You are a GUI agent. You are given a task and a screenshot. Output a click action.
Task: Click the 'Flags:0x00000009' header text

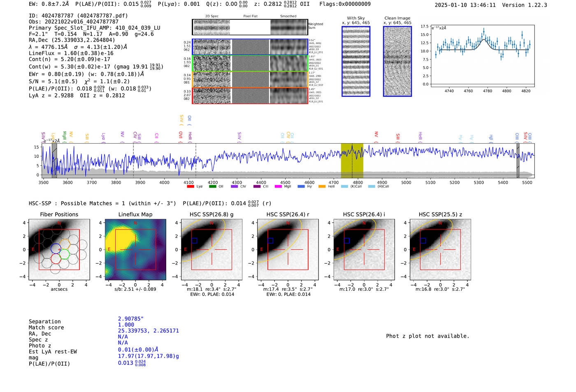click(345, 4)
